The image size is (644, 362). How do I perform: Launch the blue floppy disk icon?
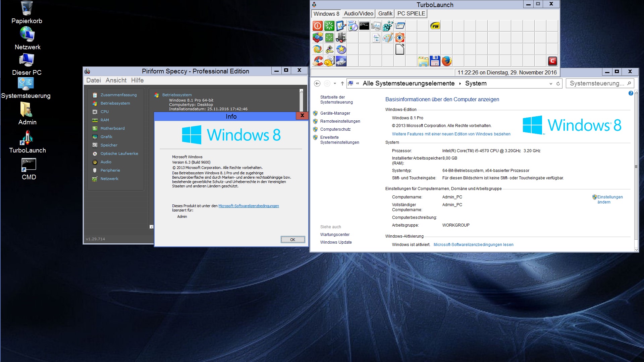click(x=435, y=61)
